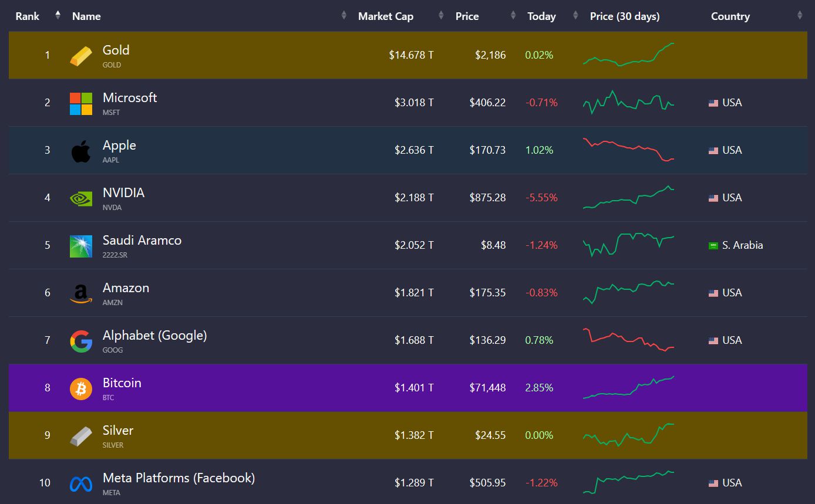Click Microsoft's 30-day price chart

coord(628,102)
